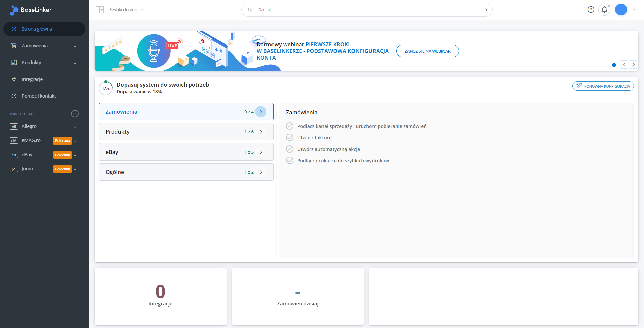Image resolution: width=644 pixels, height=328 pixels.
Task: Open the notifications bell
Action: click(604, 10)
